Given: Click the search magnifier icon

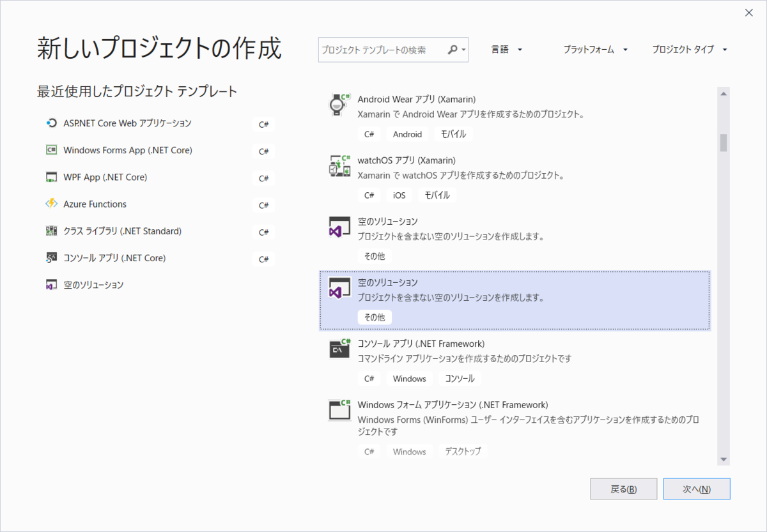Looking at the screenshot, I should (x=452, y=49).
